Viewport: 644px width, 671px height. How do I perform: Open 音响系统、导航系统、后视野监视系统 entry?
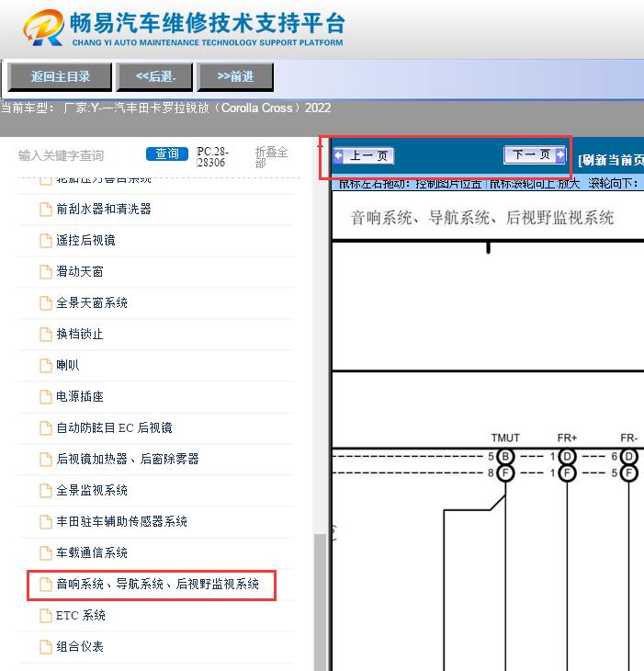click(158, 584)
